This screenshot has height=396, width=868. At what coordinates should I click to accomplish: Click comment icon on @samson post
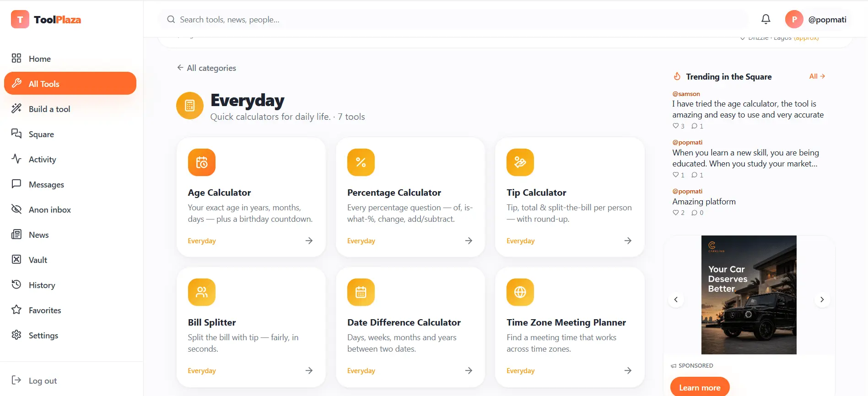point(695,126)
